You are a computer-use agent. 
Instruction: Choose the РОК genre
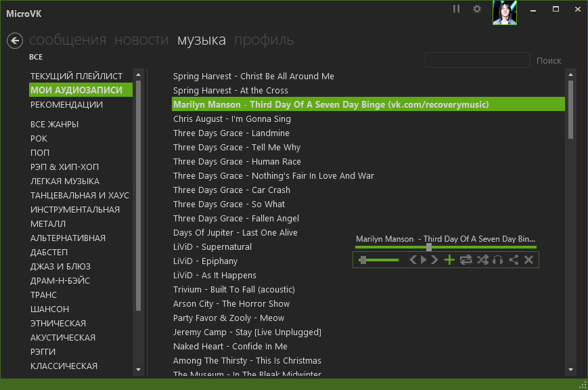click(x=39, y=139)
